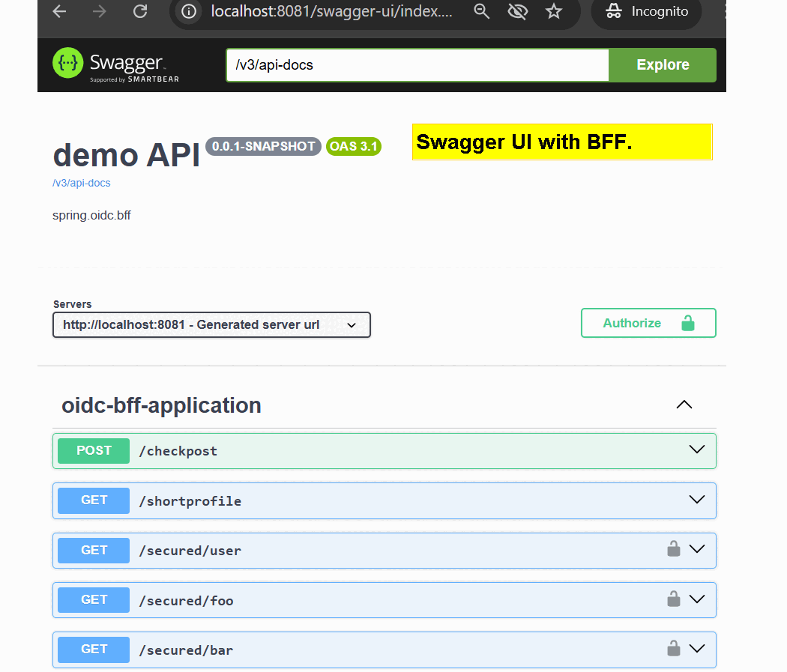Click the green Explore button

pos(663,64)
